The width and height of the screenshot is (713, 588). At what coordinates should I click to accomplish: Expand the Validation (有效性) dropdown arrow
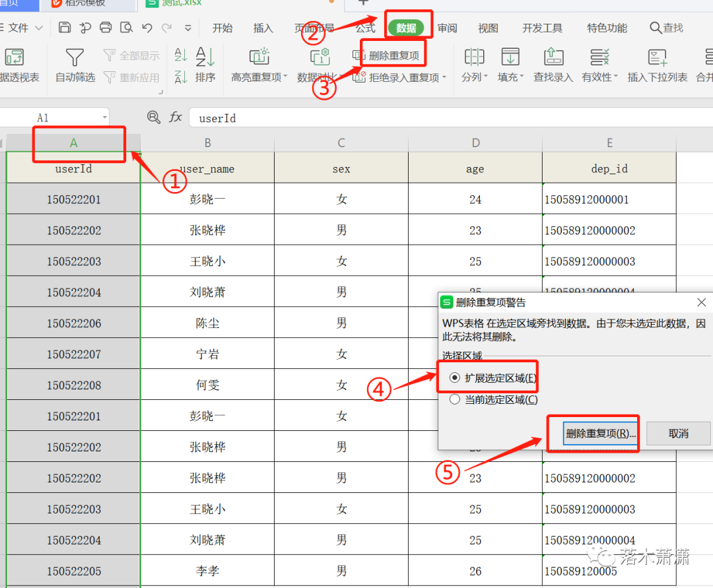click(x=616, y=77)
